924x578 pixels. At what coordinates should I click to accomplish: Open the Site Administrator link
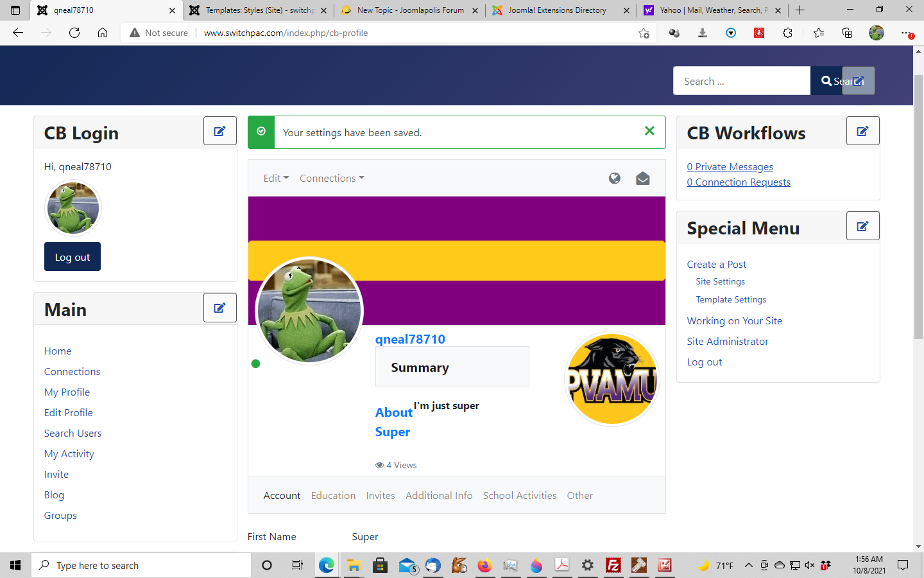pos(727,342)
